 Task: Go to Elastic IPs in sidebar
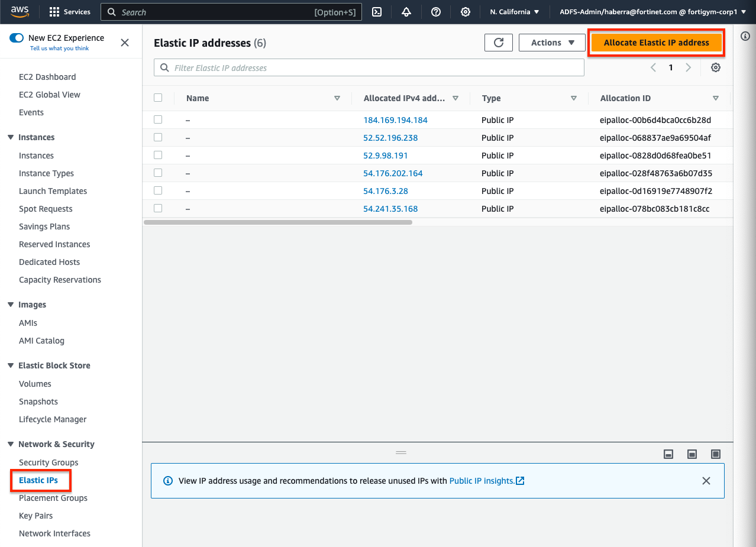point(38,480)
